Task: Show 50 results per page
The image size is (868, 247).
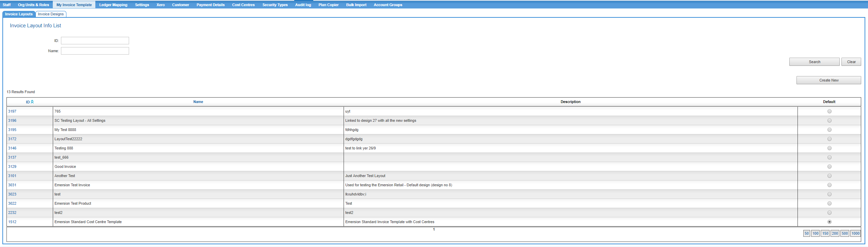Action: (806, 233)
